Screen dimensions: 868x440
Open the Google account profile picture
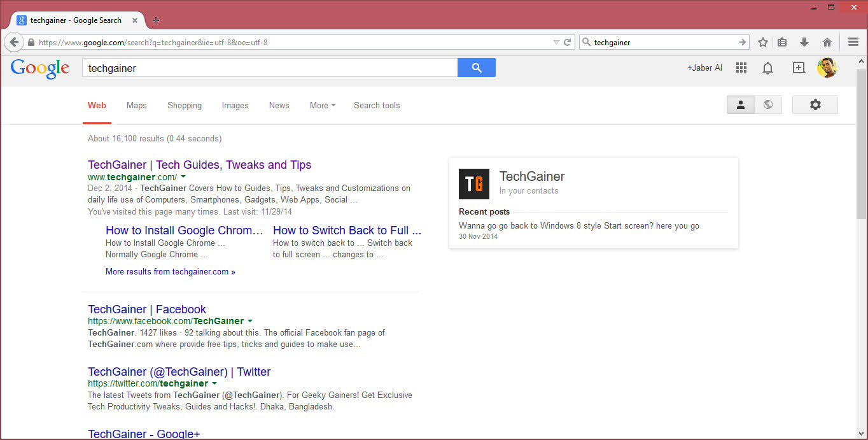tap(827, 67)
